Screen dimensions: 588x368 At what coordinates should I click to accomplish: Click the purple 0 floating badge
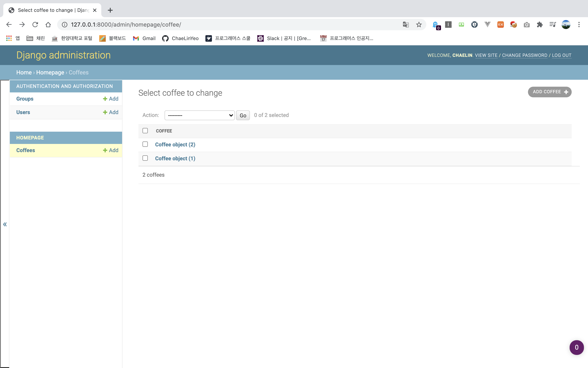576,347
